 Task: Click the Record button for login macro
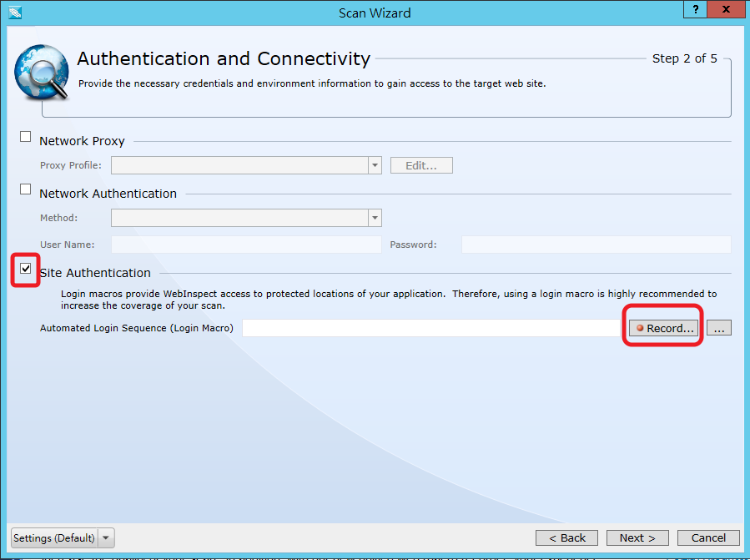662,327
